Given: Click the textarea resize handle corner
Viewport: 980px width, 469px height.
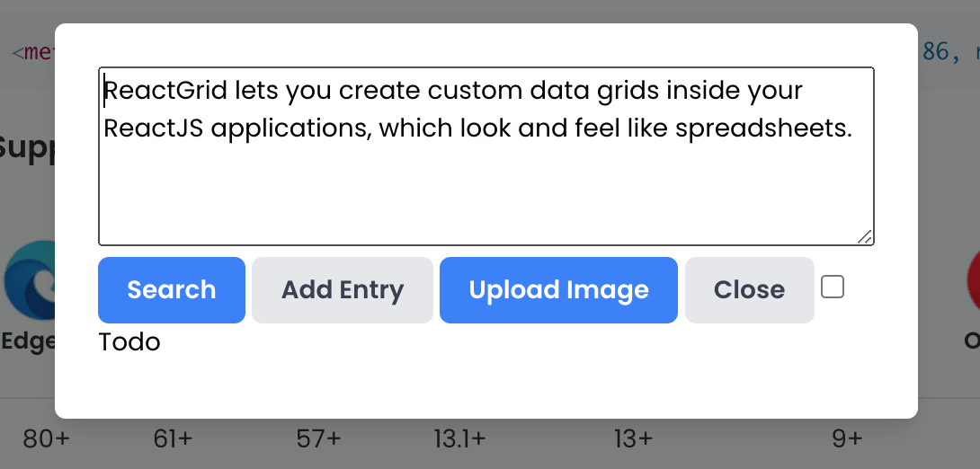Looking at the screenshot, I should (x=865, y=236).
